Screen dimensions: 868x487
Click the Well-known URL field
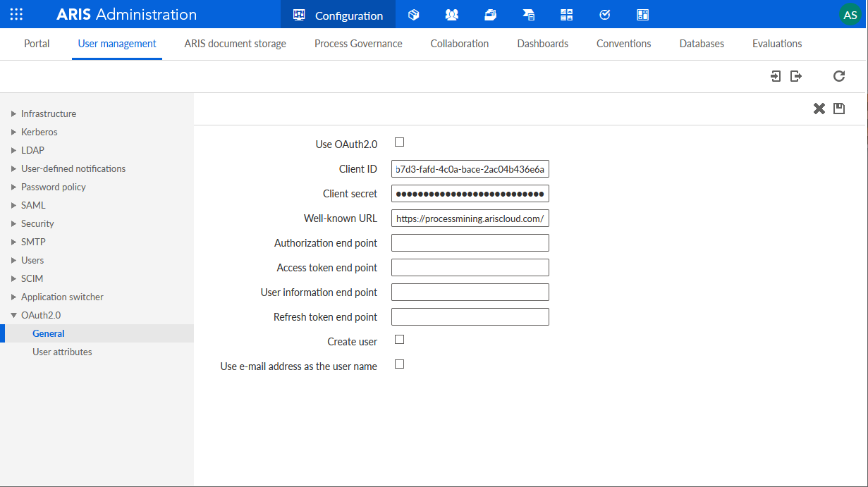[x=470, y=218]
